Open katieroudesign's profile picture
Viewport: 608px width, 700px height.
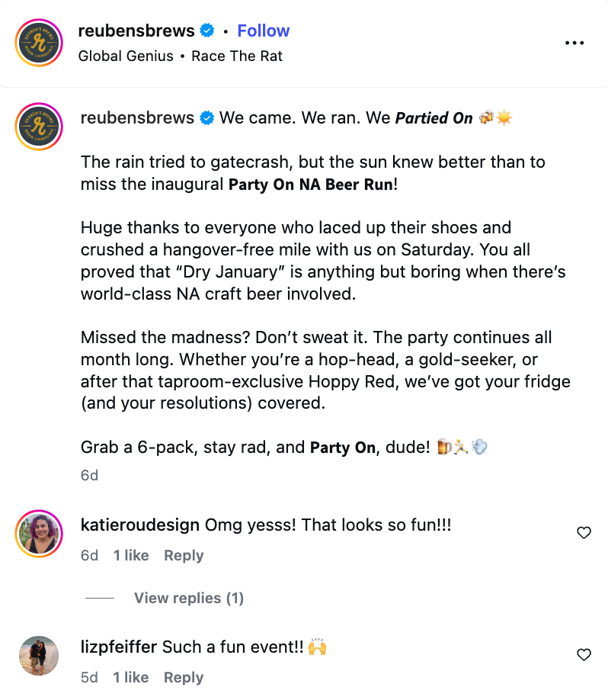click(x=39, y=533)
